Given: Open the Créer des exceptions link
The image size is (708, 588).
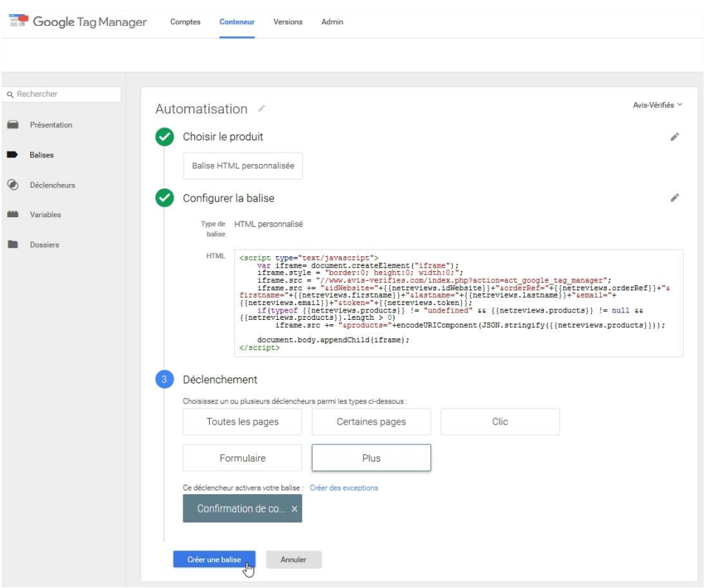Looking at the screenshot, I should point(344,488).
